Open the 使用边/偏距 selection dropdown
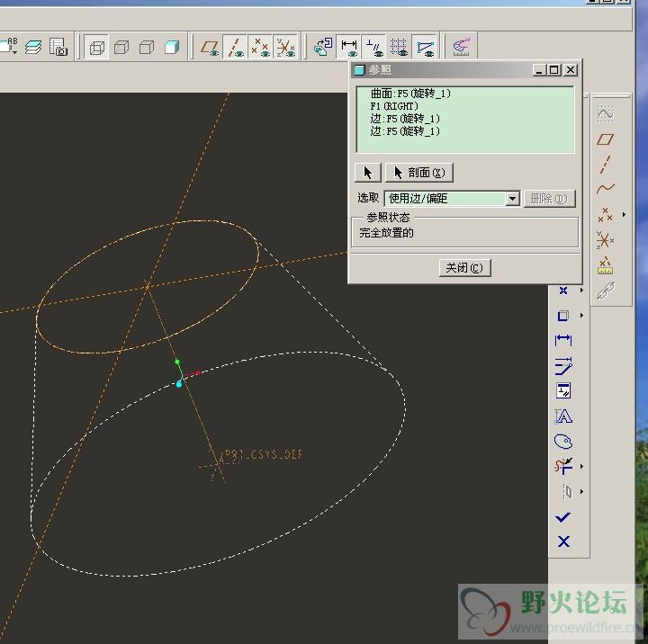 coord(512,198)
